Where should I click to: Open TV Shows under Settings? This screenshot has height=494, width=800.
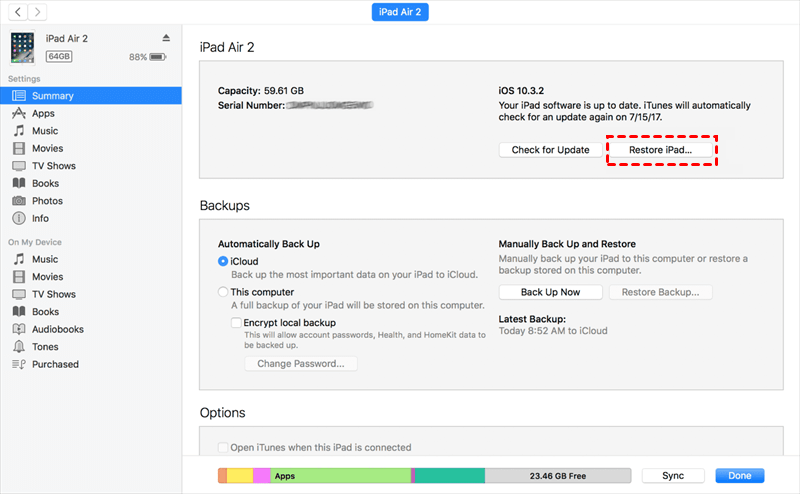[x=53, y=166]
